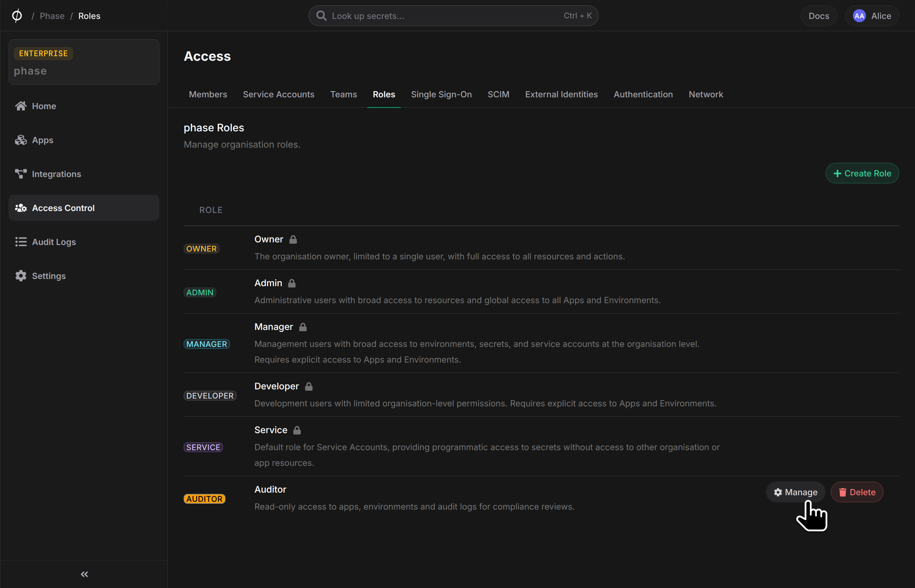The height and width of the screenshot is (588, 915).
Task: Open the phase organisation card
Action: coord(84,62)
